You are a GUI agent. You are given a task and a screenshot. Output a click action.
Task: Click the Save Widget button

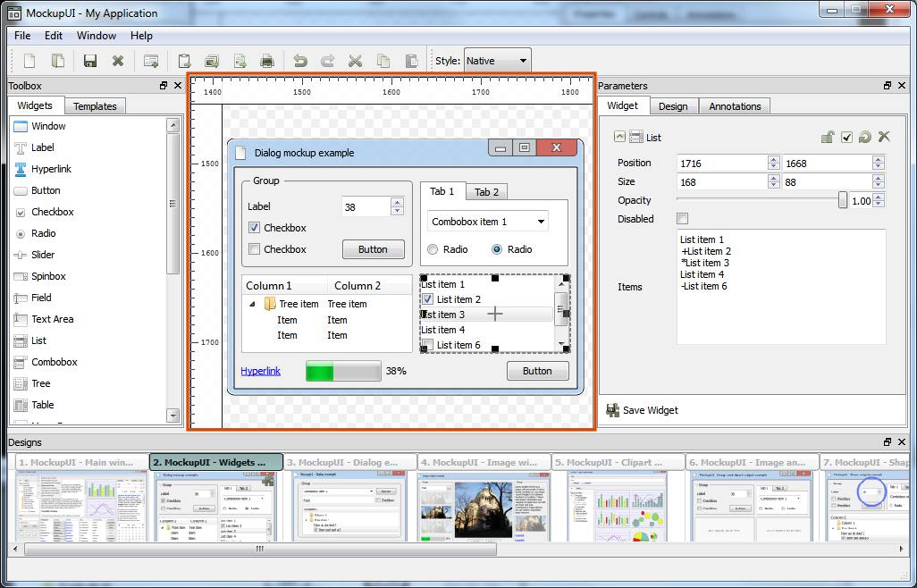coord(642,410)
